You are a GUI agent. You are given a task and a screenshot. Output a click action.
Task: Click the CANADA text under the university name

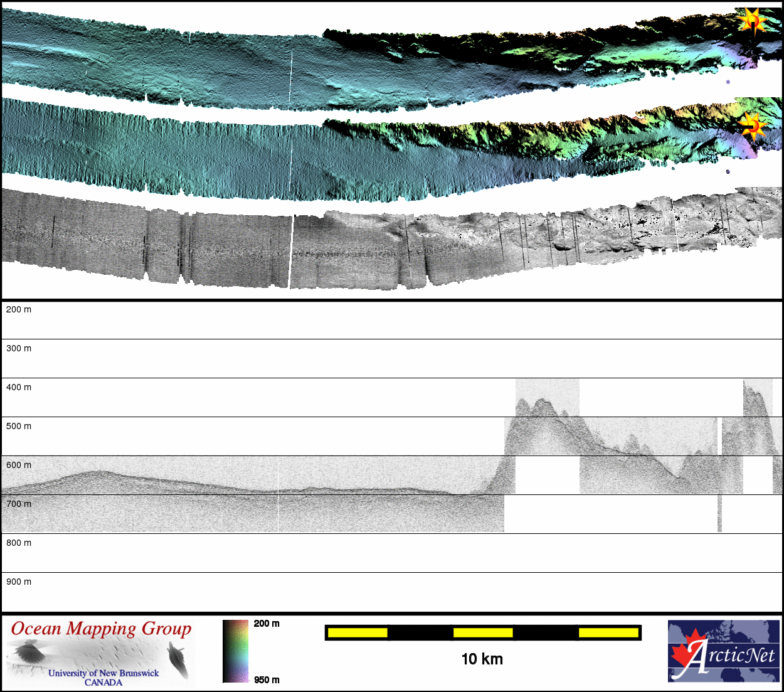tap(103, 682)
